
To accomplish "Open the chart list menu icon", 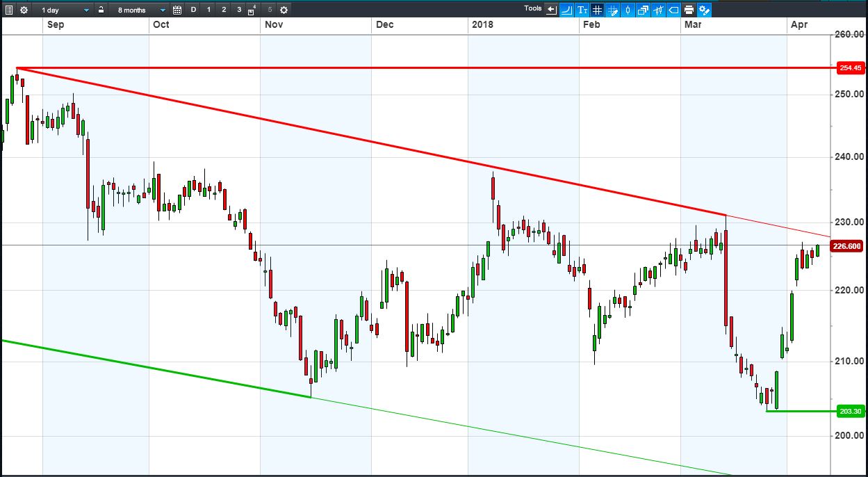I will [8, 10].
